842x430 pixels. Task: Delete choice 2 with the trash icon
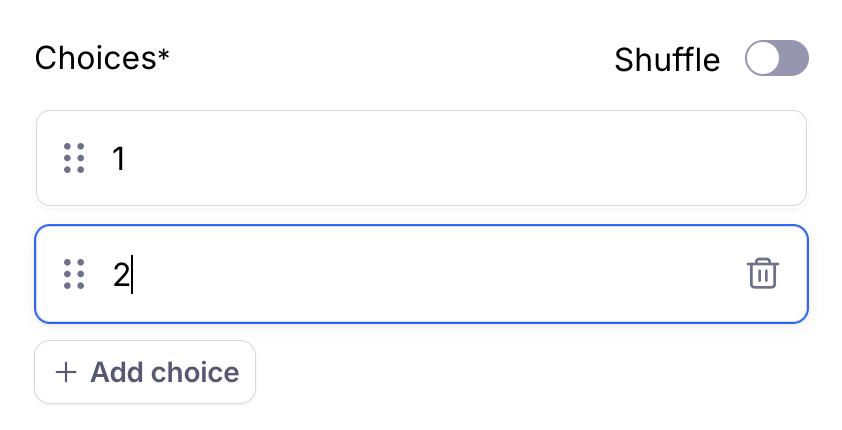[x=763, y=274]
